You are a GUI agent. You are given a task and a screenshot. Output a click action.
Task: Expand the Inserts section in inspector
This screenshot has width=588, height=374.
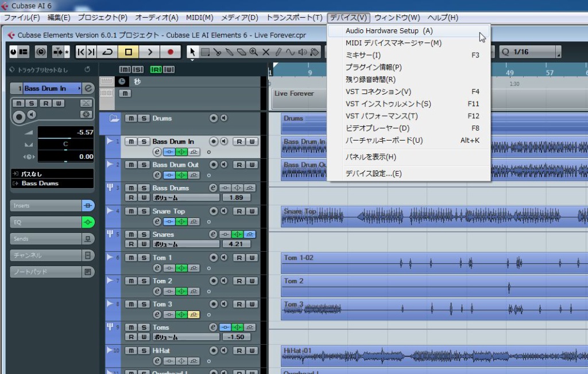point(46,206)
